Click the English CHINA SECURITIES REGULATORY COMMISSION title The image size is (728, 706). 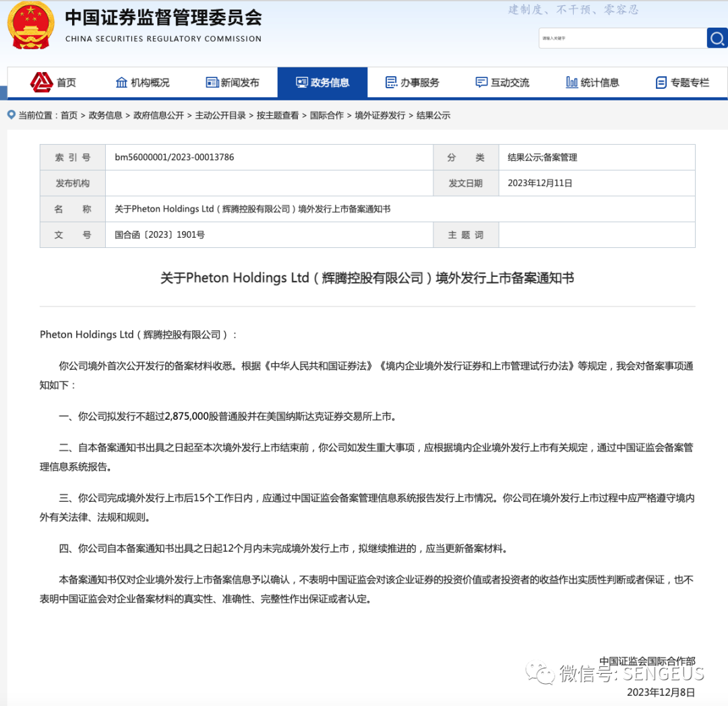point(163,39)
